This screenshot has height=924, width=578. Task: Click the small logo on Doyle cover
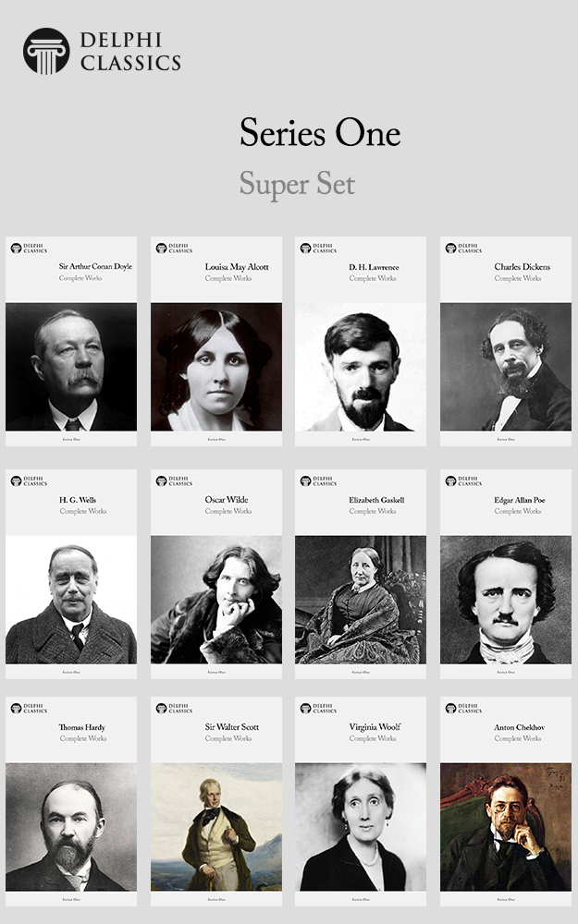[x=29, y=248]
